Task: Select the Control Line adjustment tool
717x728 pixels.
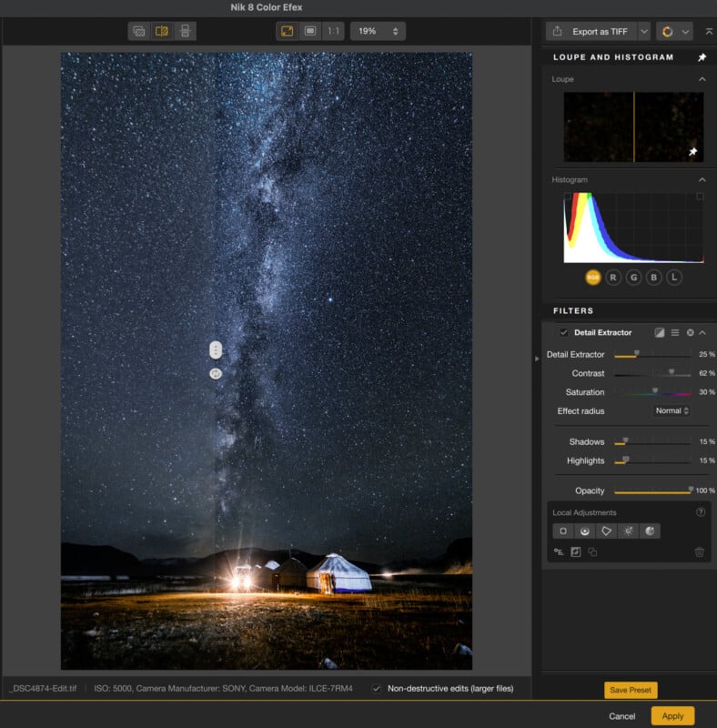Action: (x=585, y=531)
